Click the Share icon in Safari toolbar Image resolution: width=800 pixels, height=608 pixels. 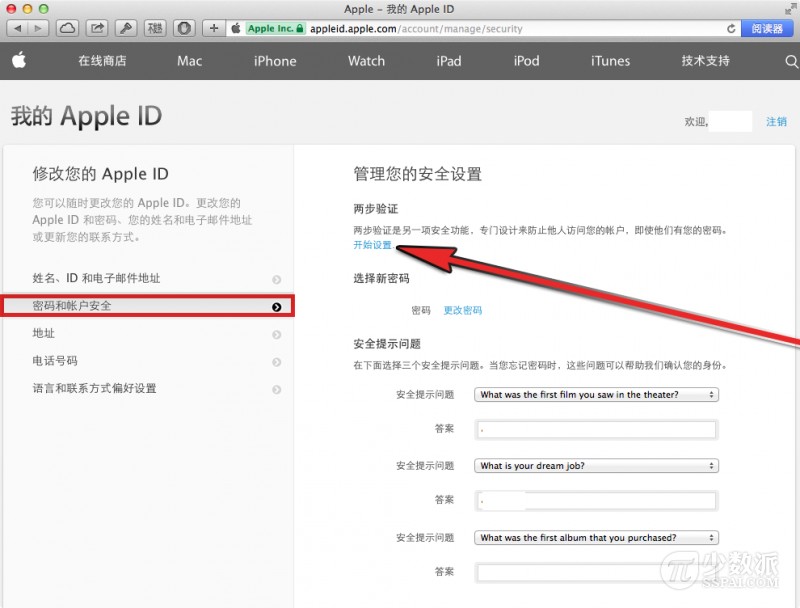point(97,29)
